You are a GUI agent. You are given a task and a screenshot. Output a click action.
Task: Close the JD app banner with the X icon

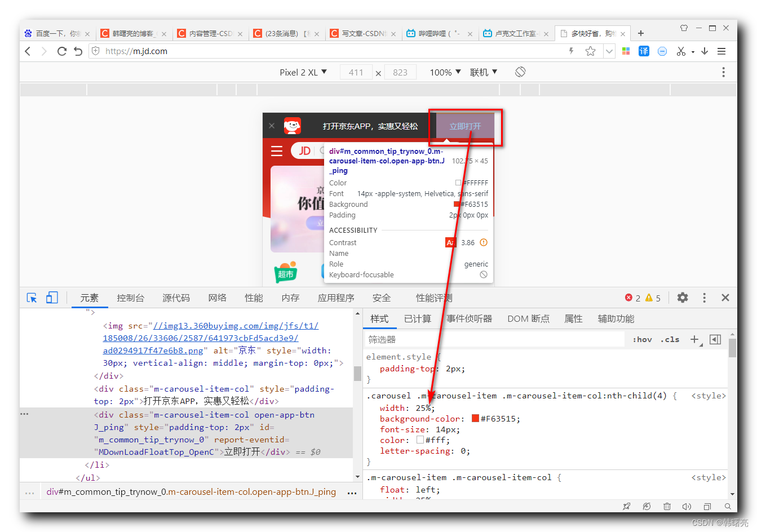click(x=272, y=126)
